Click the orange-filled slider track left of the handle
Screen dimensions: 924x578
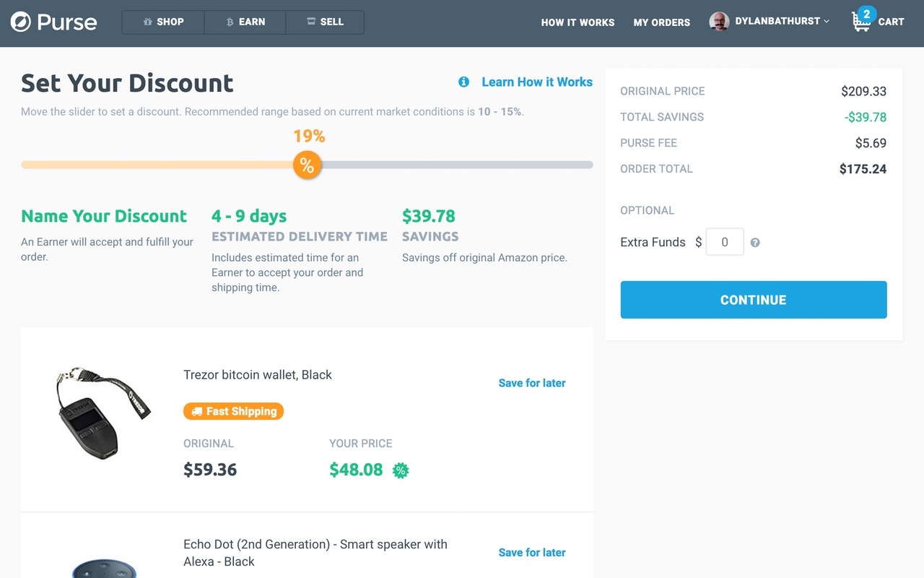(x=157, y=165)
